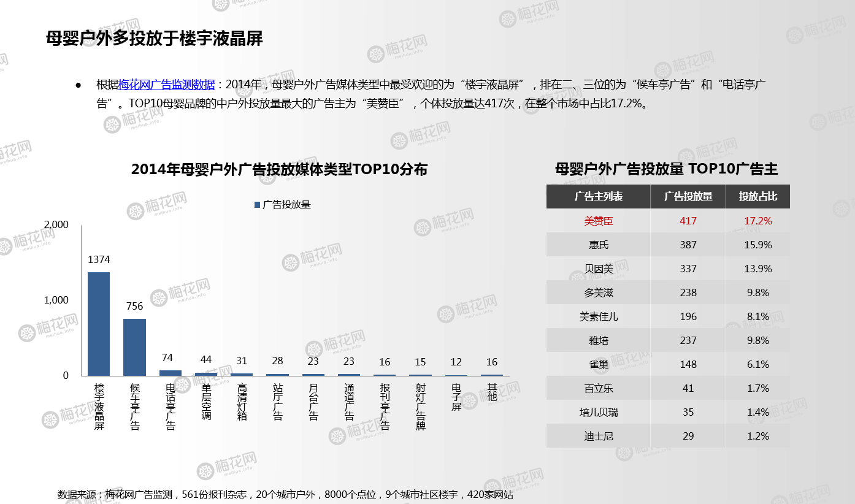
Task: Click the 电子屏 axis category label
Action: pyautogui.click(x=456, y=397)
